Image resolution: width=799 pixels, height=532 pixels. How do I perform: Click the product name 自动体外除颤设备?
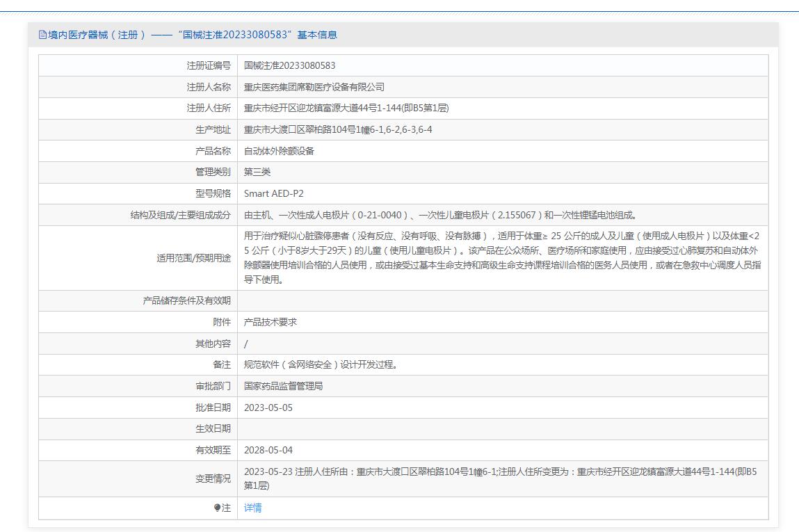click(x=279, y=151)
